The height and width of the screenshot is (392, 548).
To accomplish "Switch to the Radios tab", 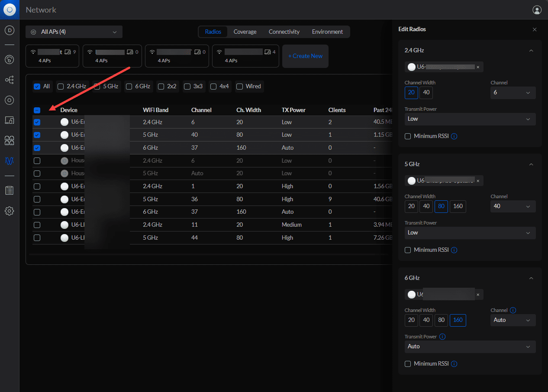I will coord(213,32).
